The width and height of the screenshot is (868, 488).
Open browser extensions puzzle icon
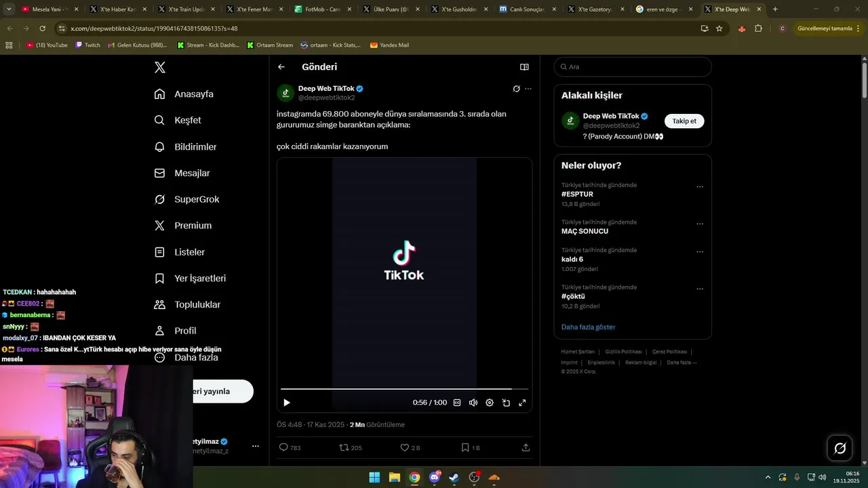pyautogui.click(x=758, y=28)
